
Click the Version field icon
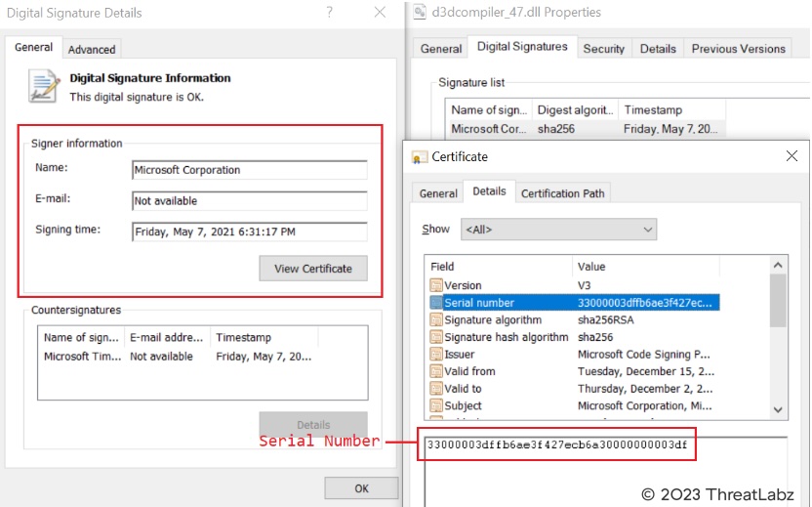436,285
